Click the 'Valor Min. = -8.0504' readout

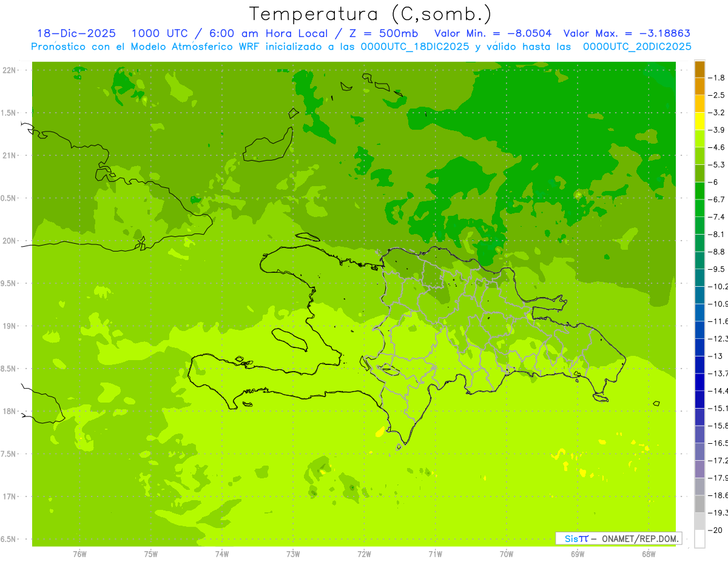click(493, 33)
